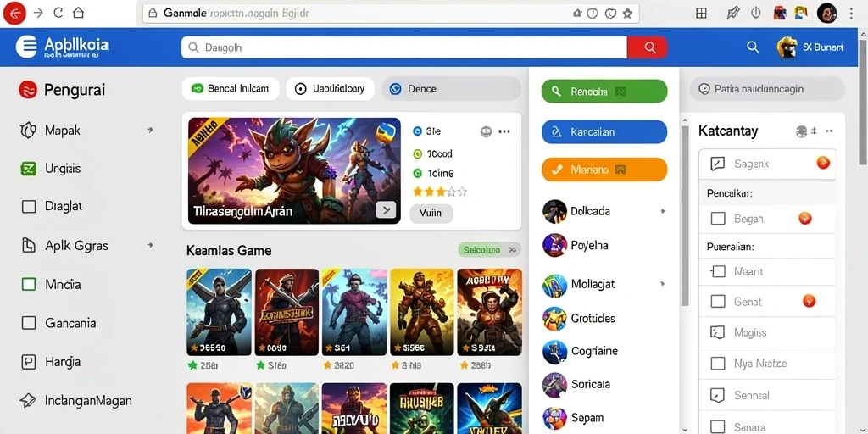This screenshot has width=868, height=434.
Task: Click the Aplikoia logo icon
Action: click(26, 47)
